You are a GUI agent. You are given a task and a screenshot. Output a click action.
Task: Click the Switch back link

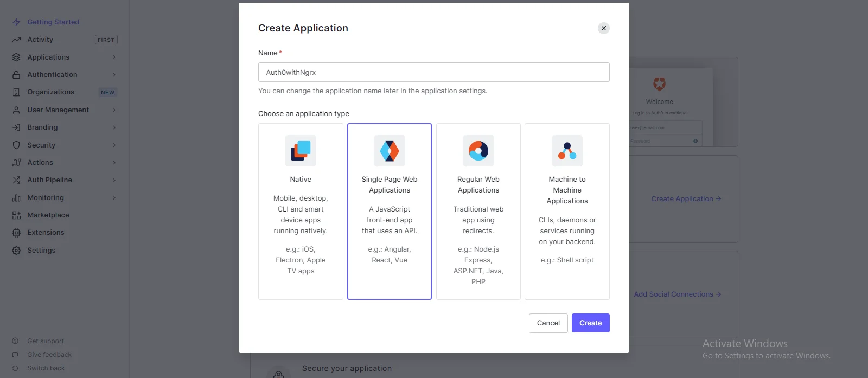tap(46, 368)
